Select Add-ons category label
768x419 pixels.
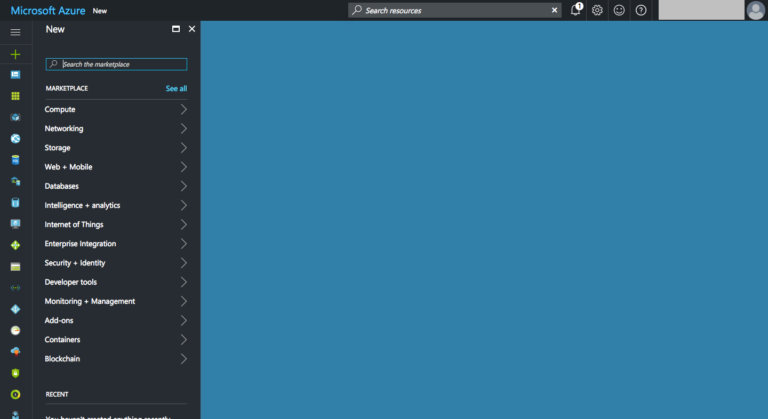pos(59,320)
